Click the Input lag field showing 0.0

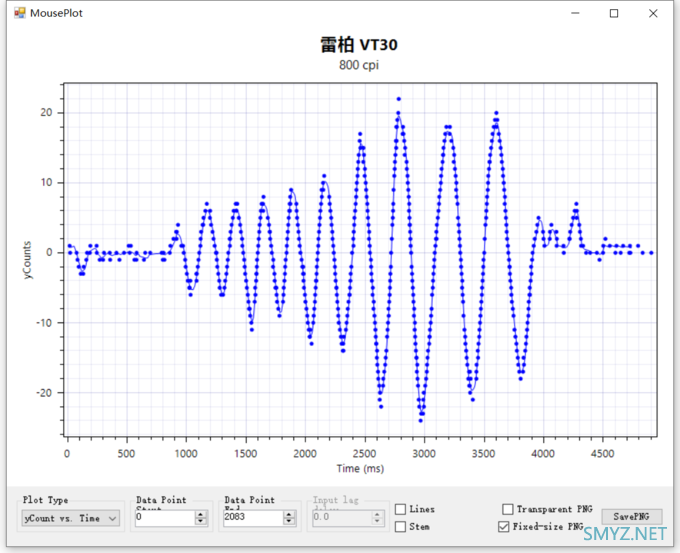point(342,517)
